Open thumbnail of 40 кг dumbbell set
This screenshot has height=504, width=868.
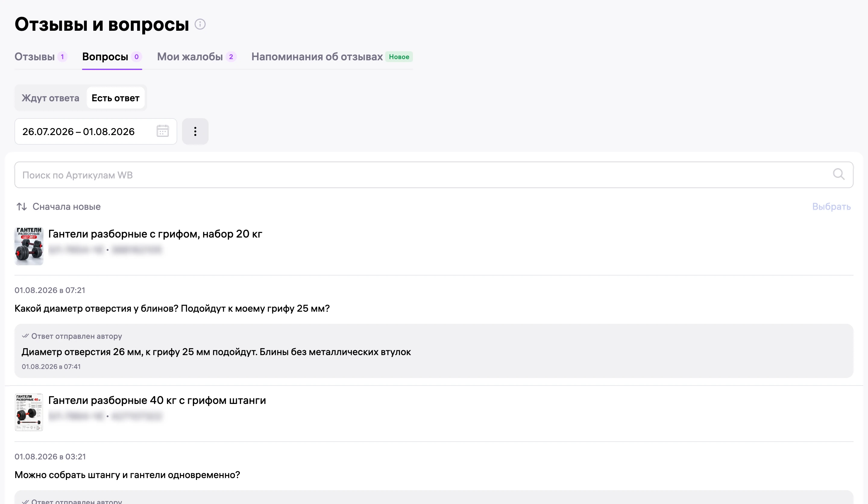[29, 412]
